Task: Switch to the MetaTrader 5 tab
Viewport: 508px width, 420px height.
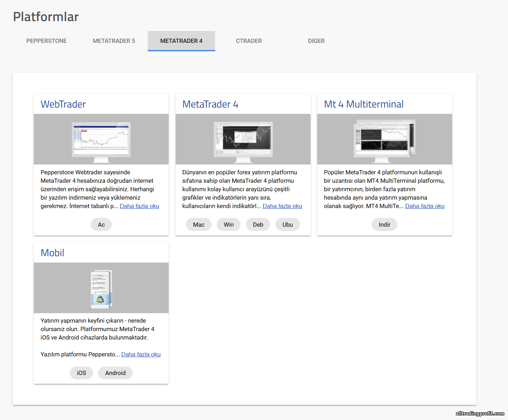Action: click(114, 41)
